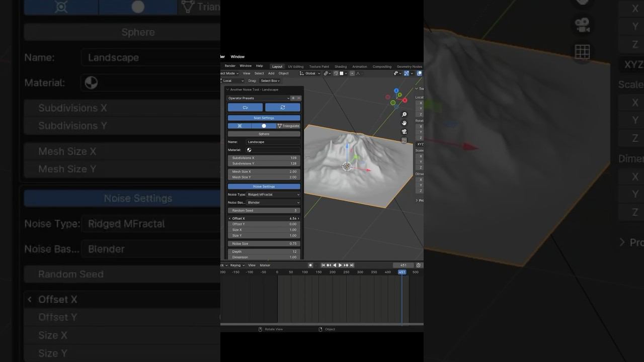Toggle the Sphere option
The image size is (644, 362).
264,134
